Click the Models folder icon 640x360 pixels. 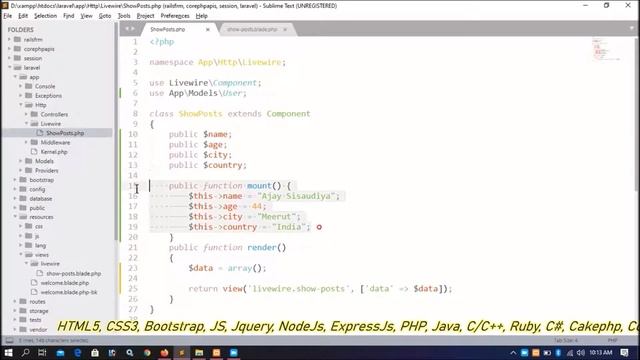click(x=29, y=161)
